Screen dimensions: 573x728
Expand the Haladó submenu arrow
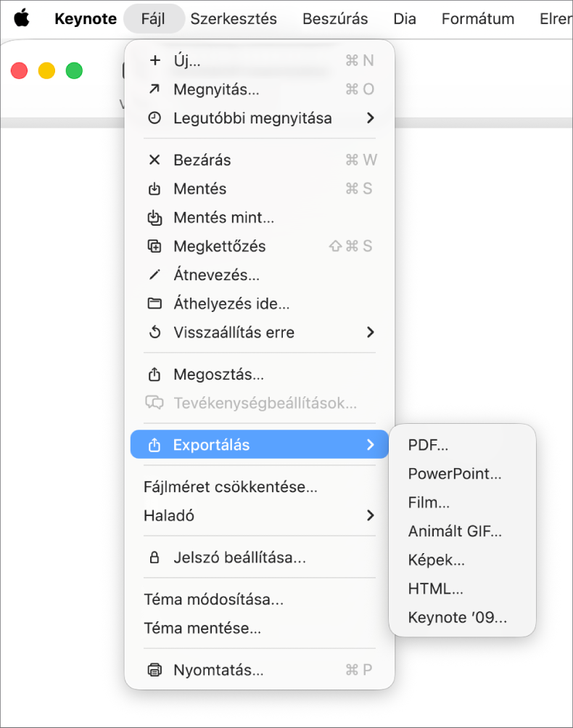coord(370,515)
